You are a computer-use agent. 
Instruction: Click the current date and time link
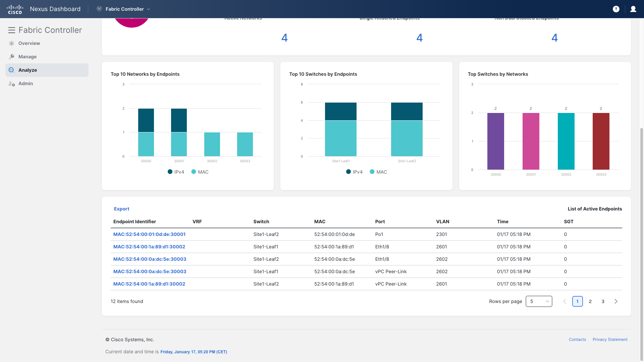pyautogui.click(x=194, y=352)
